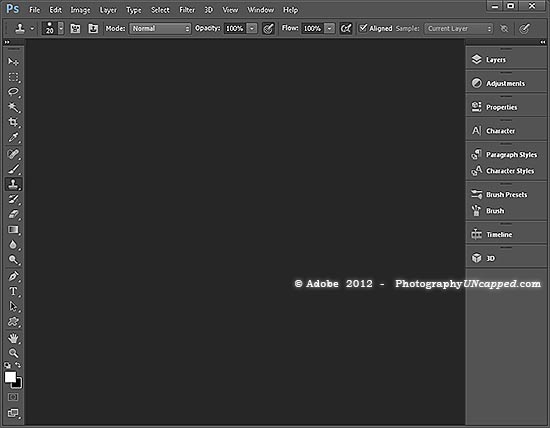Enable airbrush-style build-up
Image resolution: width=550 pixels, height=428 pixels.
[346, 28]
